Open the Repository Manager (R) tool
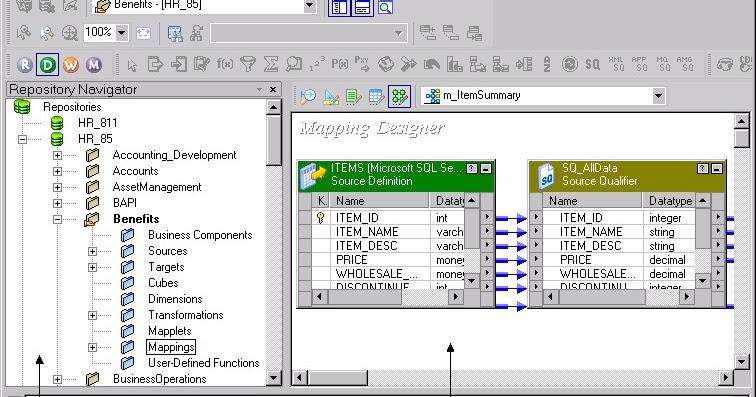Viewport: 756px width, 397px height. [25, 64]
